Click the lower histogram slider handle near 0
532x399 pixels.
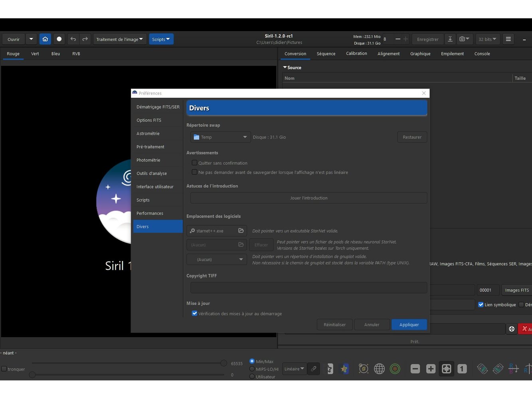click(x=32, y=375)
